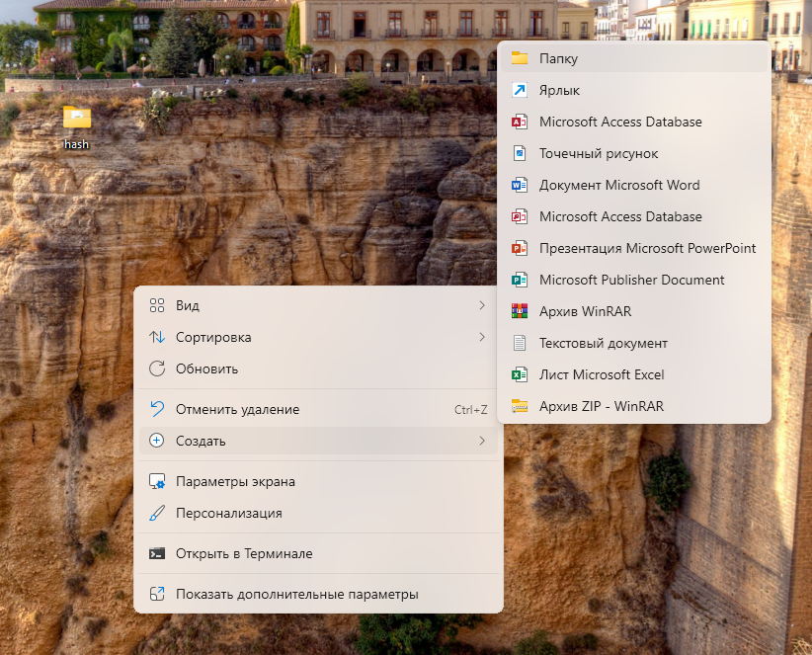
Task: Click Показать дополнительные параметры
Action: pos(296,594)
